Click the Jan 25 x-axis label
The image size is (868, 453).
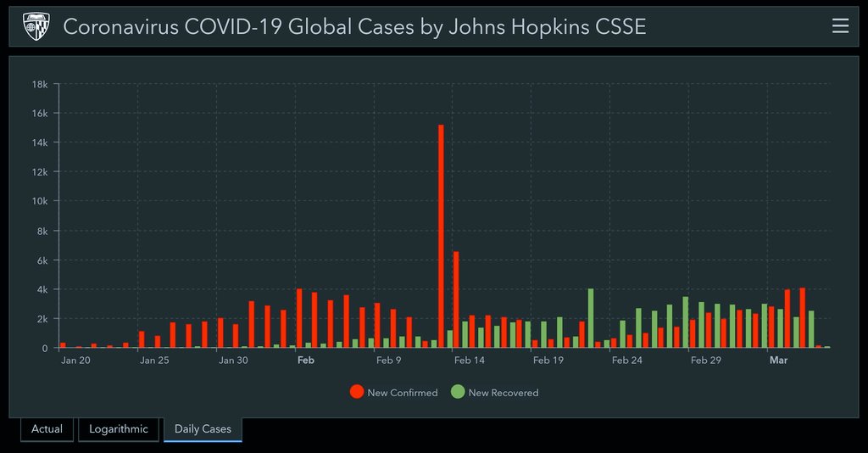coord(154,360)
